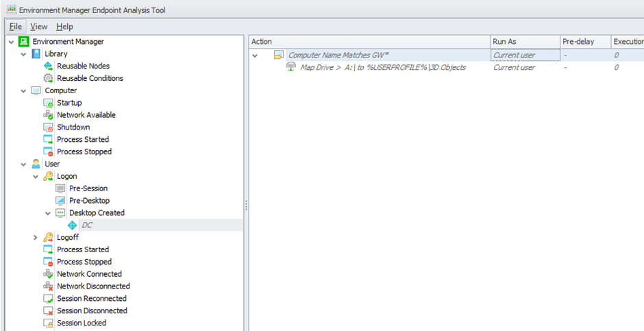The height and width of the screenshot is (331, 644).
Task: Click the Pre-Session icon
Action: (x=60, y=188)
